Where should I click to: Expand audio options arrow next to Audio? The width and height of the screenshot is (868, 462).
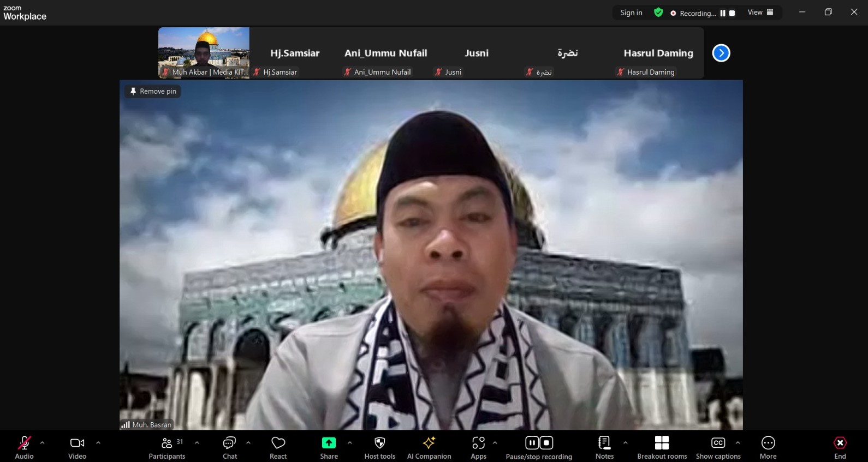pyautogui.click(x=43, y=443)
